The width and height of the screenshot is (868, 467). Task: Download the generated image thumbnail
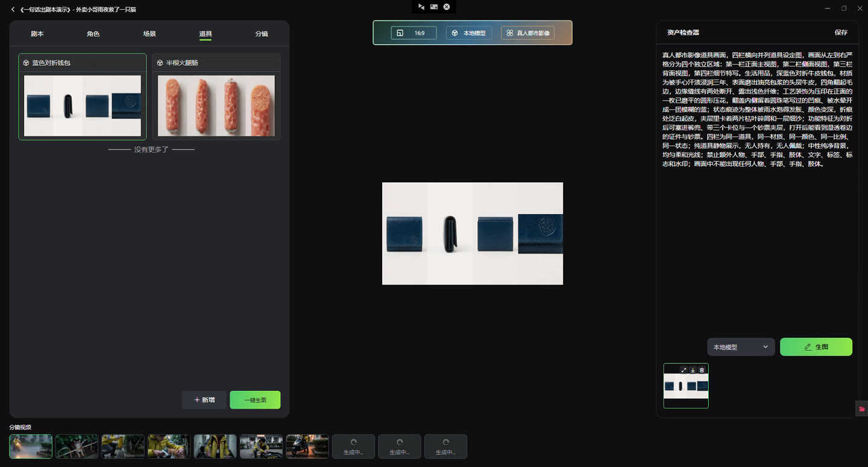[x=693, y=370]
